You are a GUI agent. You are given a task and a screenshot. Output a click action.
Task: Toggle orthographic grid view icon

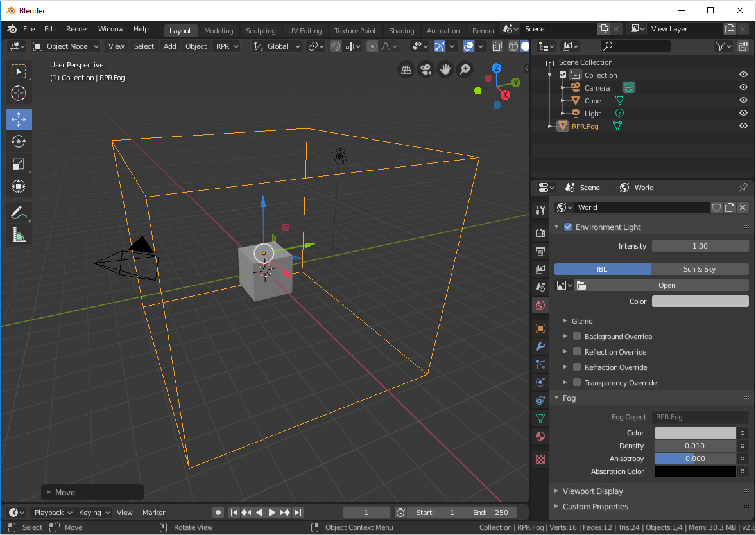[x=406, y=70]
